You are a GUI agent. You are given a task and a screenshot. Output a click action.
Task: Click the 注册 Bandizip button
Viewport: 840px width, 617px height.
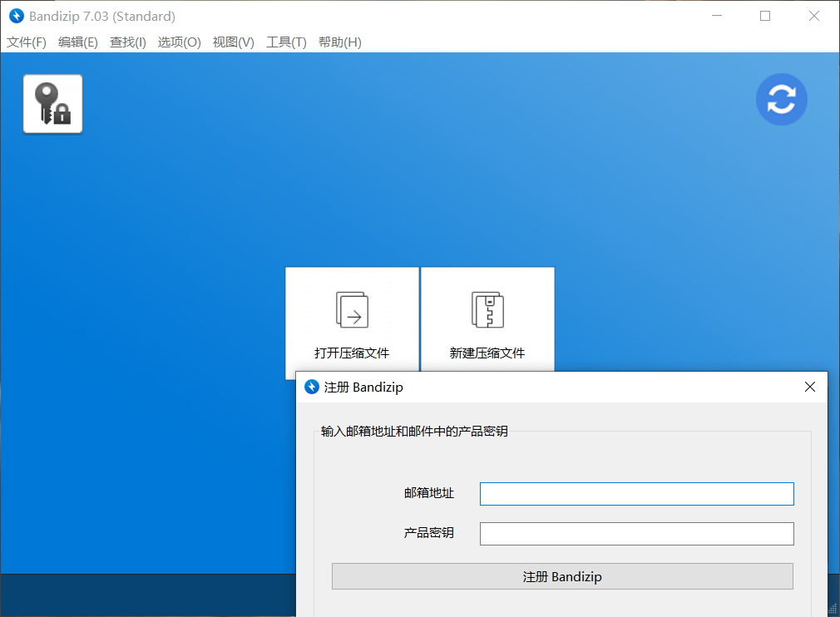point(562,576)
